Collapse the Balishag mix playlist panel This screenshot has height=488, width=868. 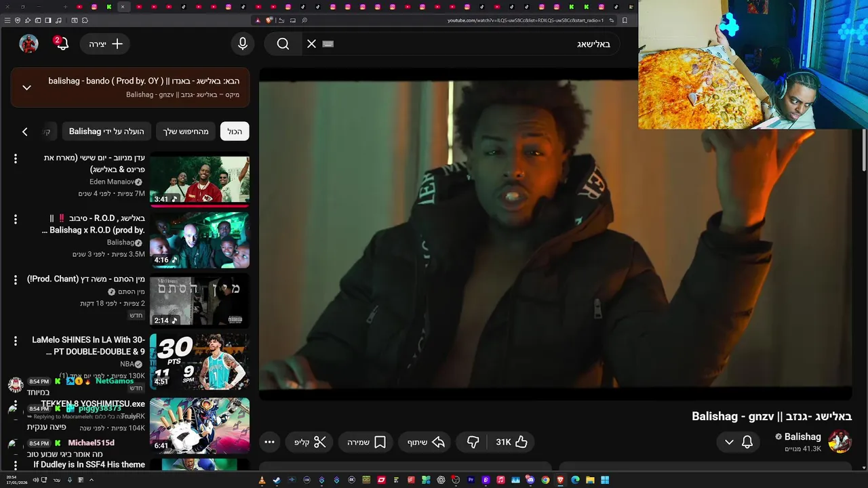pyautogui.click(x=26, y=87)
